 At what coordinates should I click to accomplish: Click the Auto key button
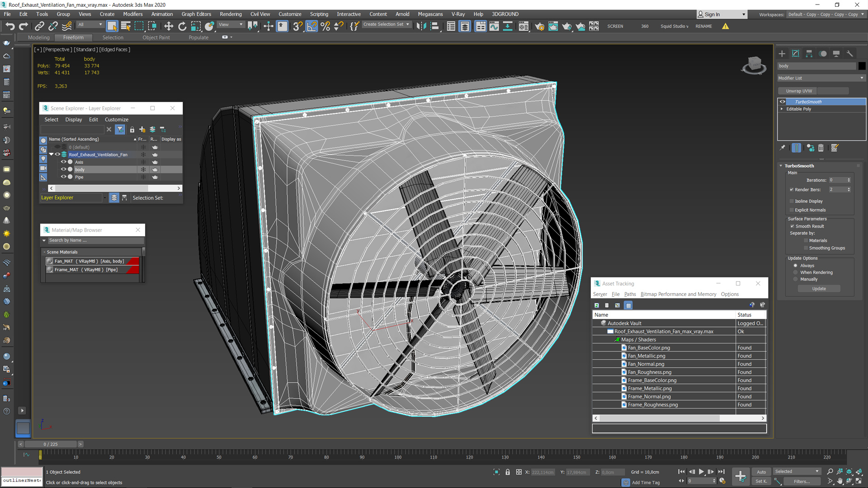[x=761, y=472]
